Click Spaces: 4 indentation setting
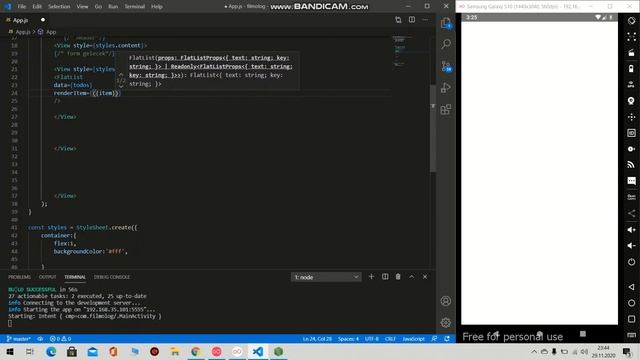This screenshot has width=640, height=360. (348, 339)
